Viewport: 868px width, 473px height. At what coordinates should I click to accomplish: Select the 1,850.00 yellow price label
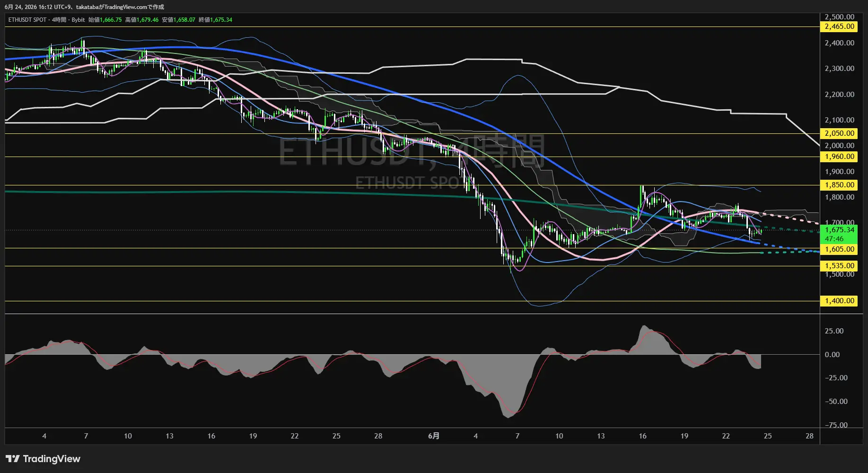coord(839,185)
